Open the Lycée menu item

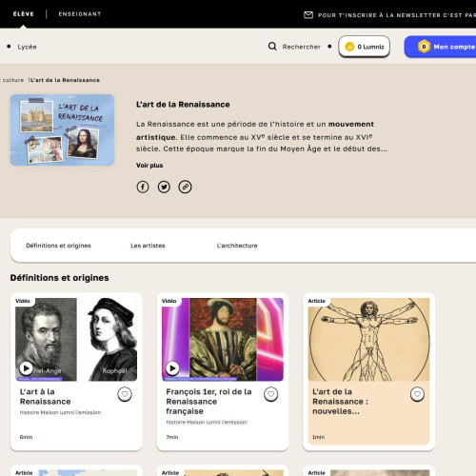27,47
